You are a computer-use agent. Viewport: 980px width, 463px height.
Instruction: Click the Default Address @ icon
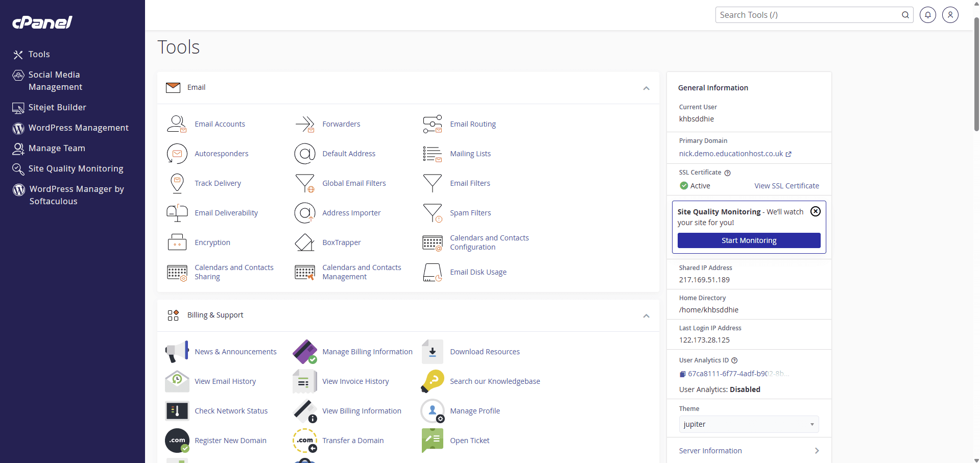[305, 154]
